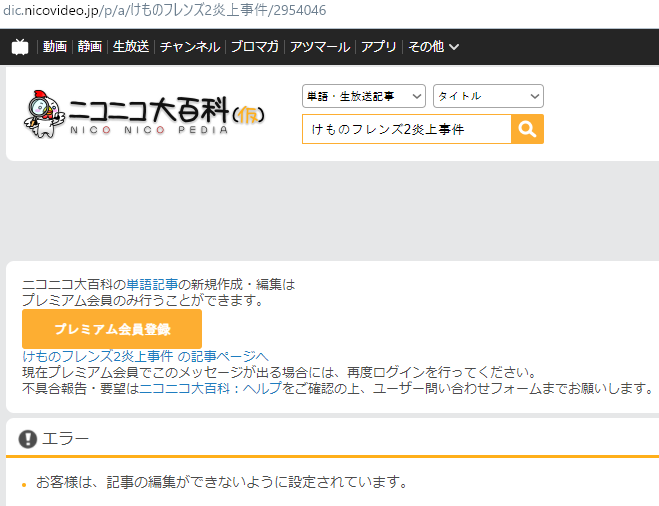
Task: Click the page URL in address bar
Action: (165, 10)
